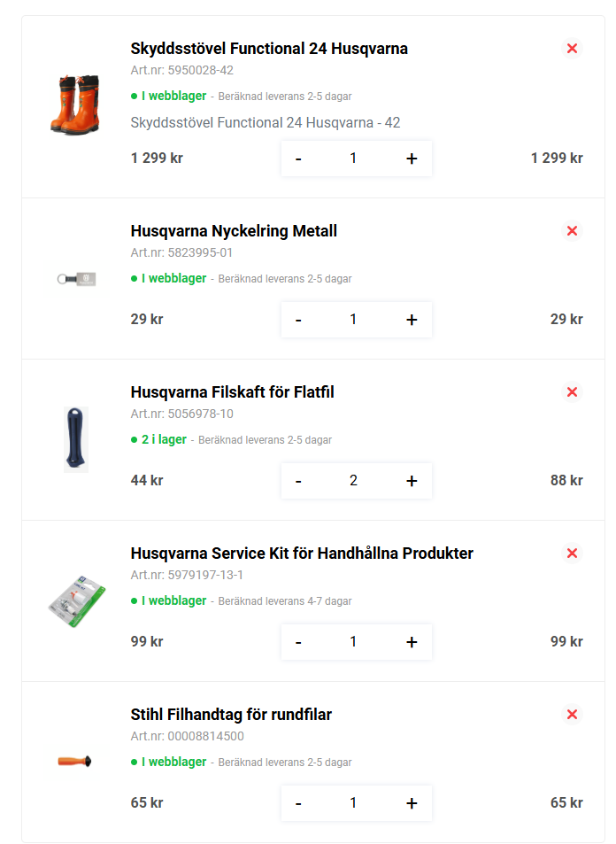
Task: Edit the quantity field for Skyddsstövel boots
Action: tap(354, 158)
